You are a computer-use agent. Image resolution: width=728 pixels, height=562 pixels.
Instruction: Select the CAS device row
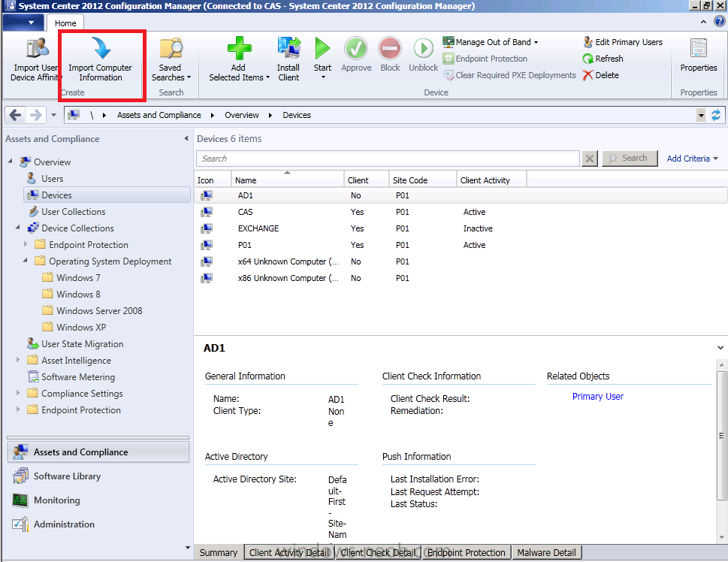click(461, 212)
